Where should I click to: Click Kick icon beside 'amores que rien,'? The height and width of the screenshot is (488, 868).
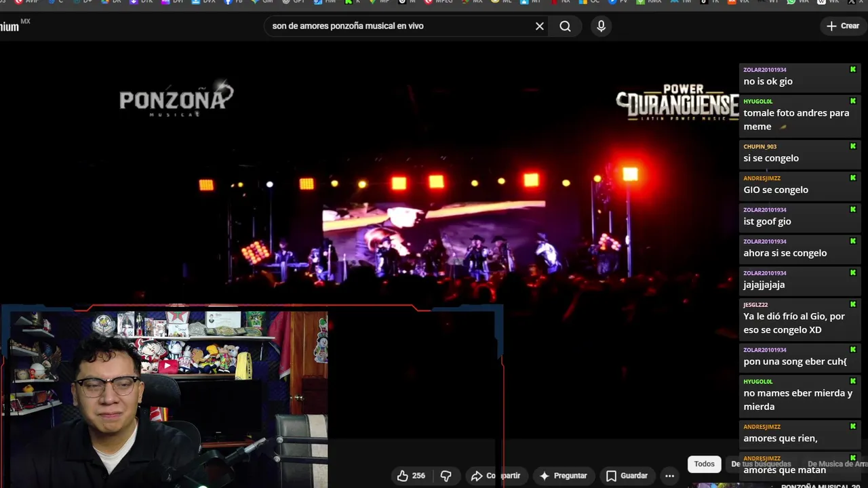click(x=853, y=426)
